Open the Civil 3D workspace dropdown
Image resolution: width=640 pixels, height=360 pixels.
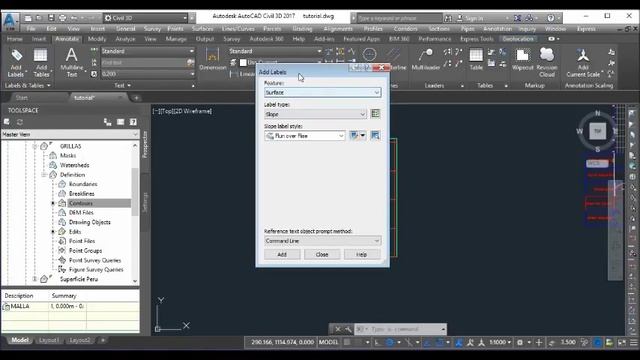145,18
